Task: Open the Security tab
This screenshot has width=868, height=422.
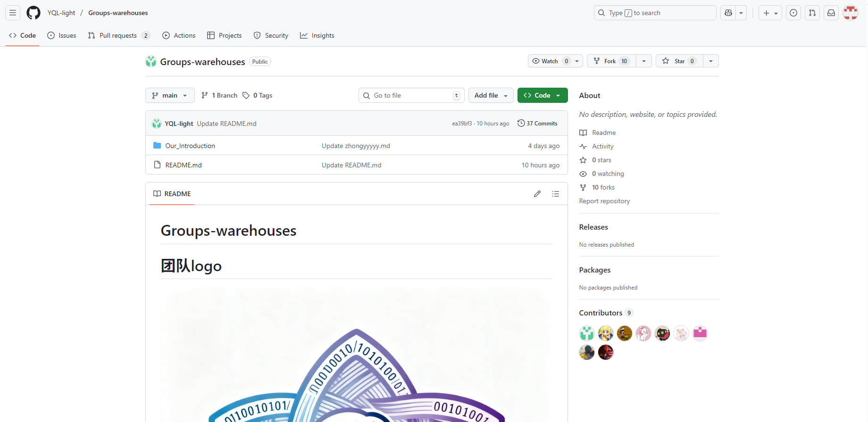Action: pos(271,35)
